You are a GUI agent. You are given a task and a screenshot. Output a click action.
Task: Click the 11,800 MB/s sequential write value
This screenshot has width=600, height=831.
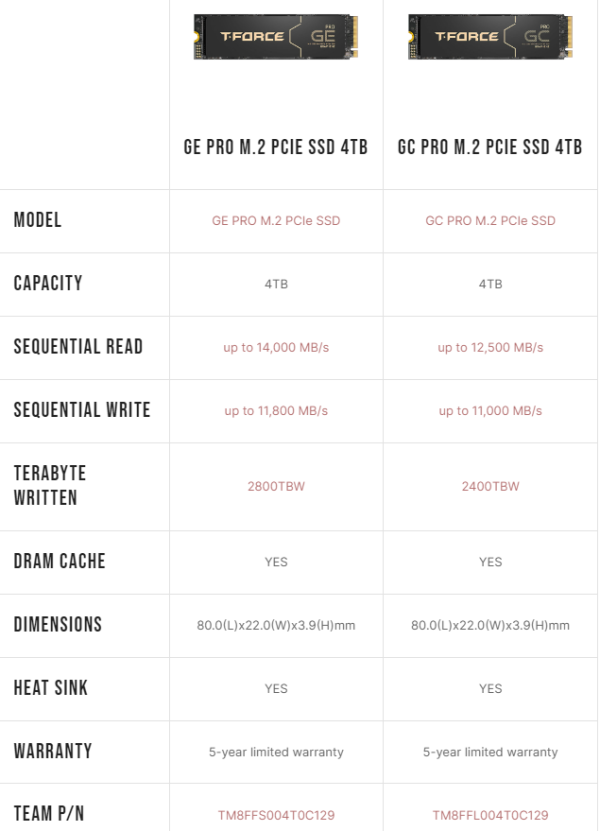[x=276, y=411]
